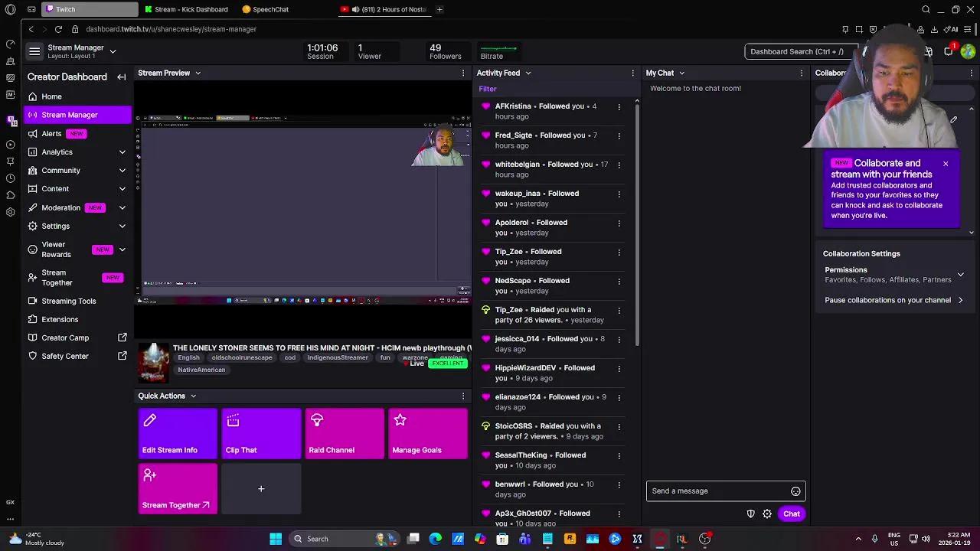Open the Activity Feed Filter link
This screenshot has height=551, width=980.
pyautogui.click(x=488, y=89)
